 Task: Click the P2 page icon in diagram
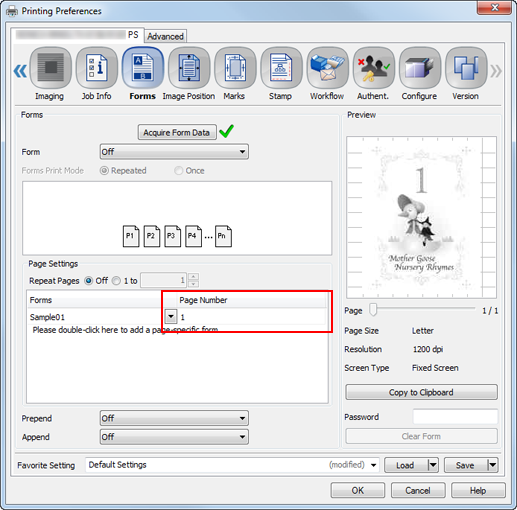pos(152,236)
